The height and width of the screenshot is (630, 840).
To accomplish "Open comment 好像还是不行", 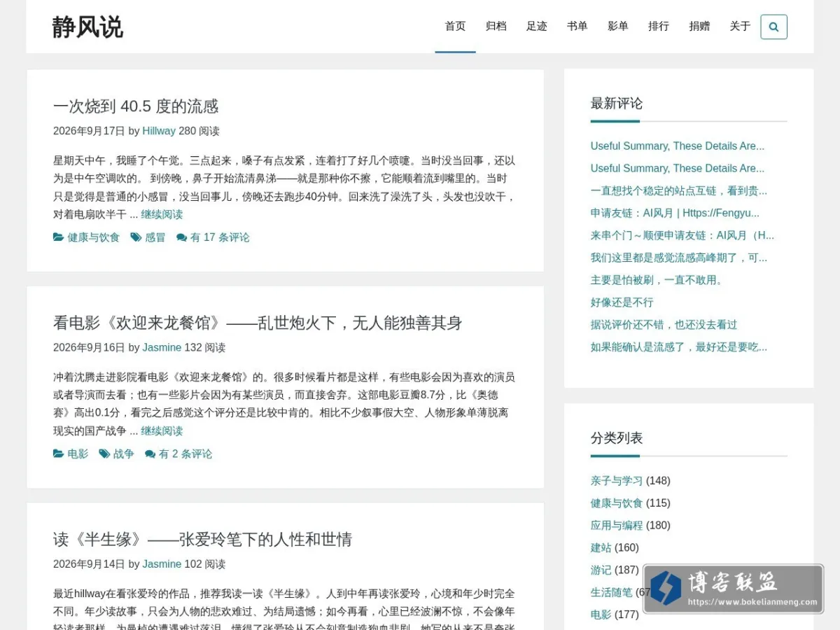I will tap(622, 302).
